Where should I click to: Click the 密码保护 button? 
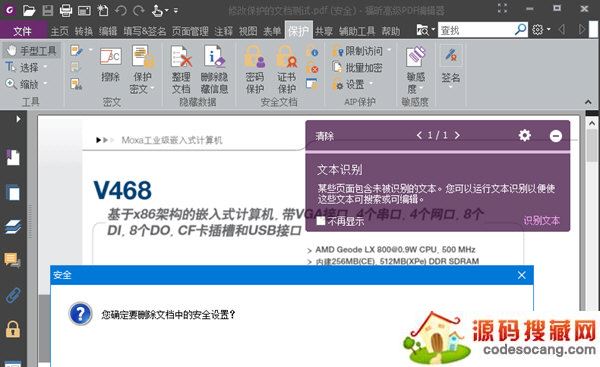point(255,69)
